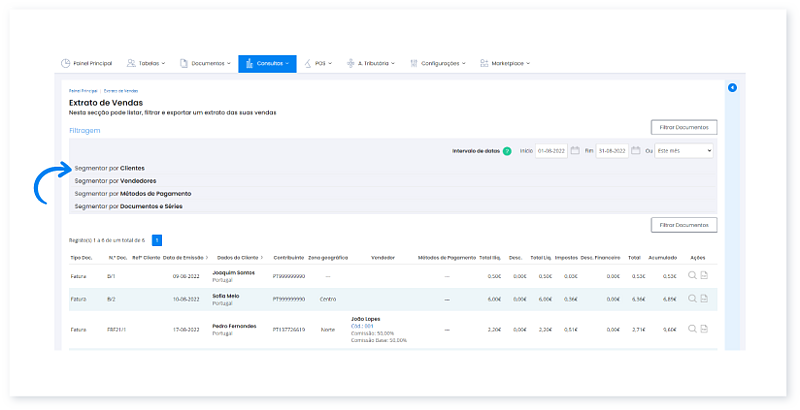Open the calendar picker beside the start date

coord(577,150)
